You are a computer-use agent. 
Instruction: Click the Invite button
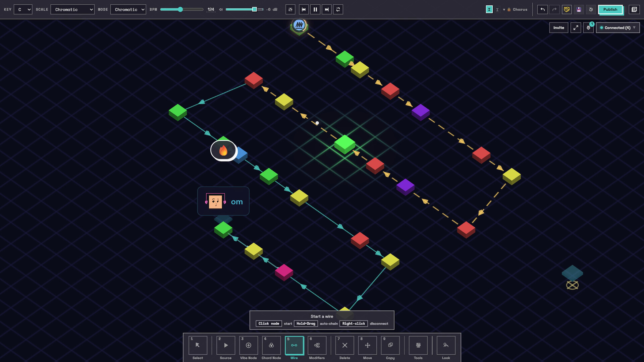559,28
